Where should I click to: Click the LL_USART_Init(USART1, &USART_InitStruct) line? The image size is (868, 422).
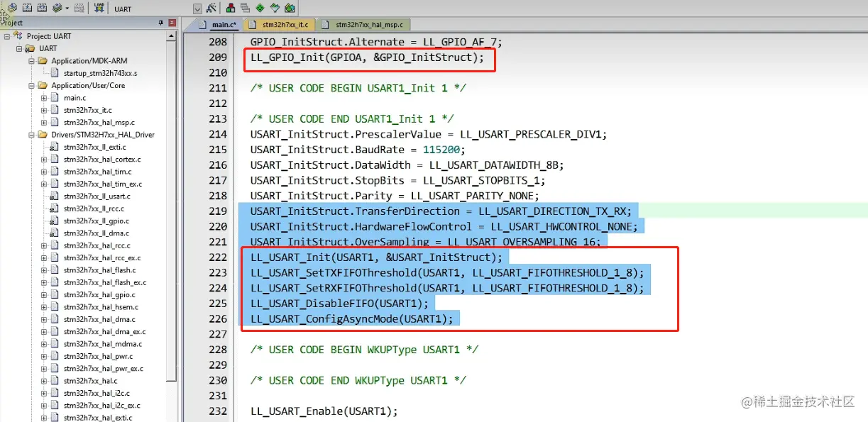[x=376, y=257]
